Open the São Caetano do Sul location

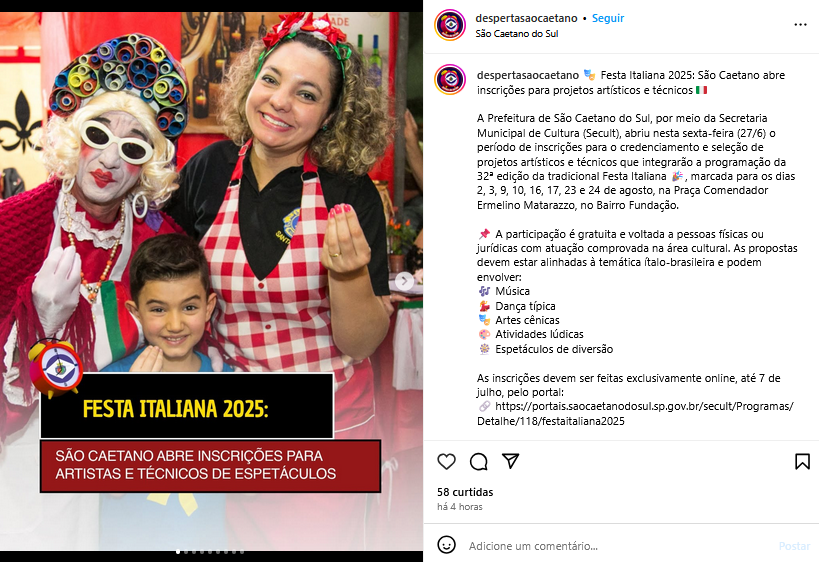pos(517,33)
